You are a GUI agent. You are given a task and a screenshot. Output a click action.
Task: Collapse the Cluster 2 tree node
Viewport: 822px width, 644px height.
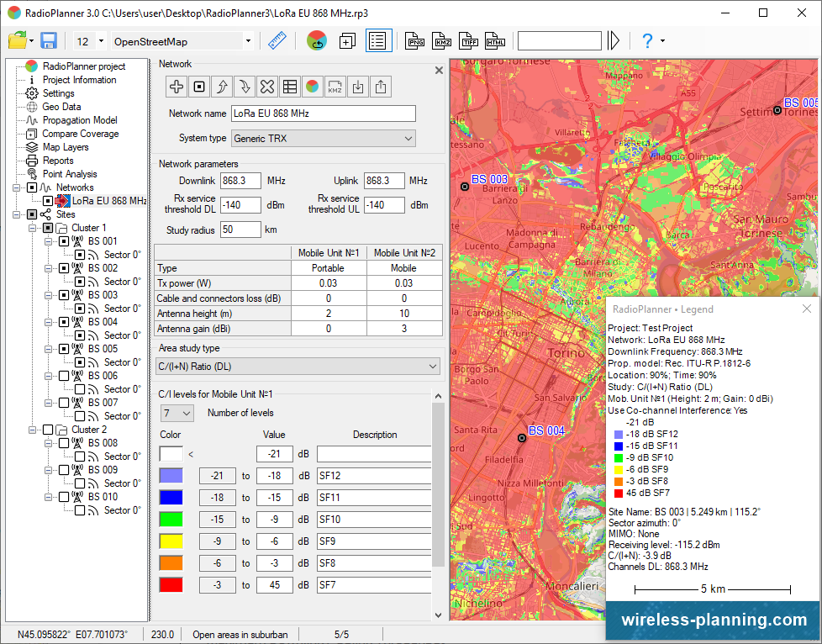pos(32,430)
